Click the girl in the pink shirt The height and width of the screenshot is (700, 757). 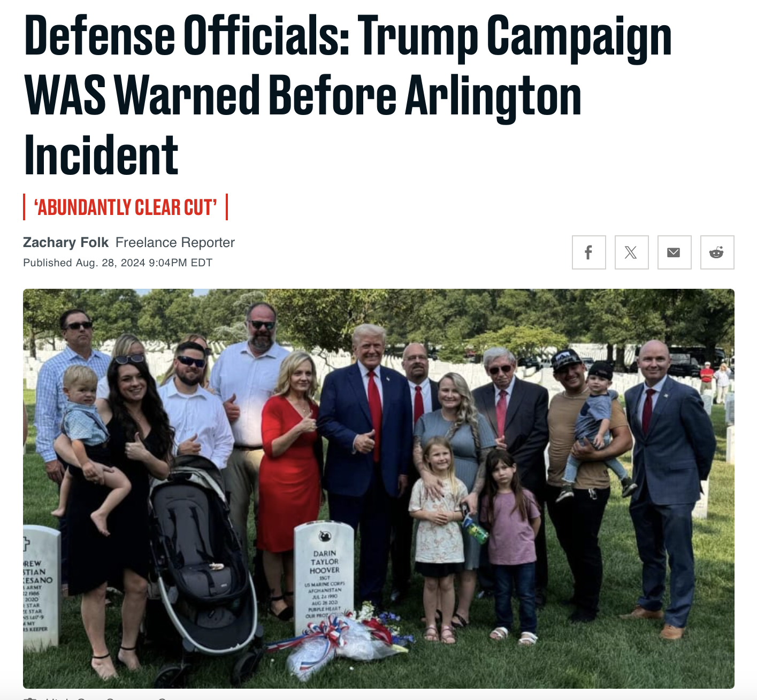510,543
